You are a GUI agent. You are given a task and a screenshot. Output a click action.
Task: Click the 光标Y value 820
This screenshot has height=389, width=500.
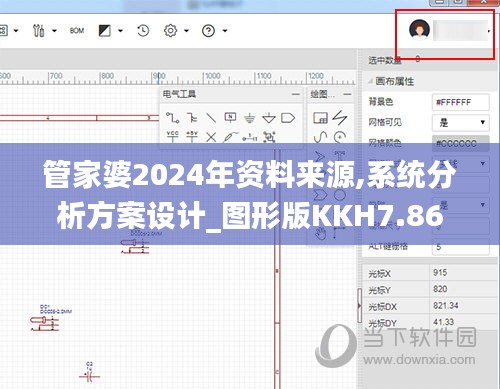(x=440, y=289)
